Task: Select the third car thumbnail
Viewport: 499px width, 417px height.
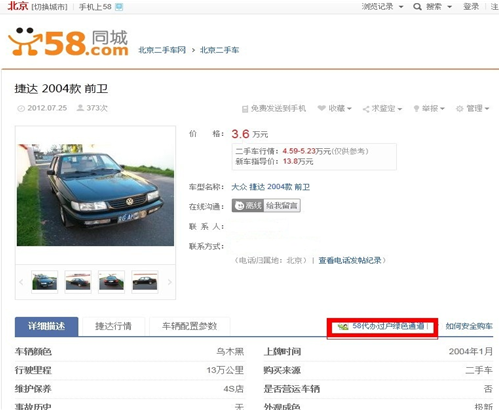Action: 111,282
